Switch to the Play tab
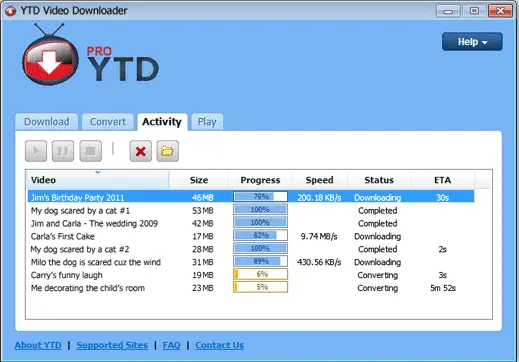This screenshot has height=362, width=519. [207, 122]
